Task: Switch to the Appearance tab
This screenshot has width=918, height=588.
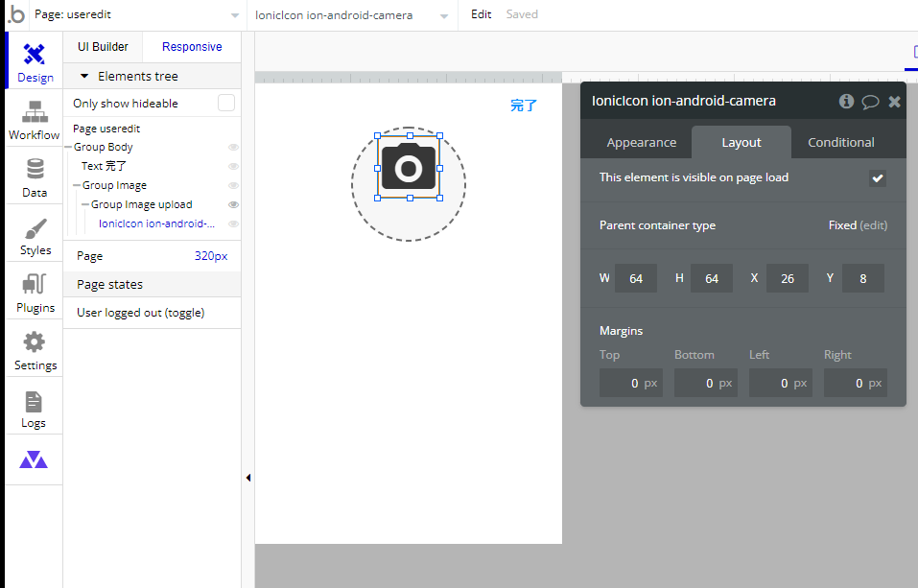Action: point(641,142)
